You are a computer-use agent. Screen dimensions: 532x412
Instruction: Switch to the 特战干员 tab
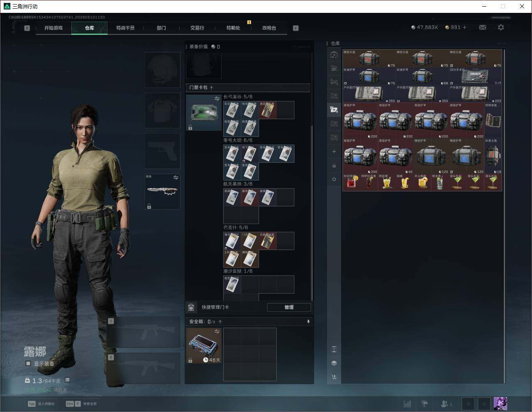point(125,28)
